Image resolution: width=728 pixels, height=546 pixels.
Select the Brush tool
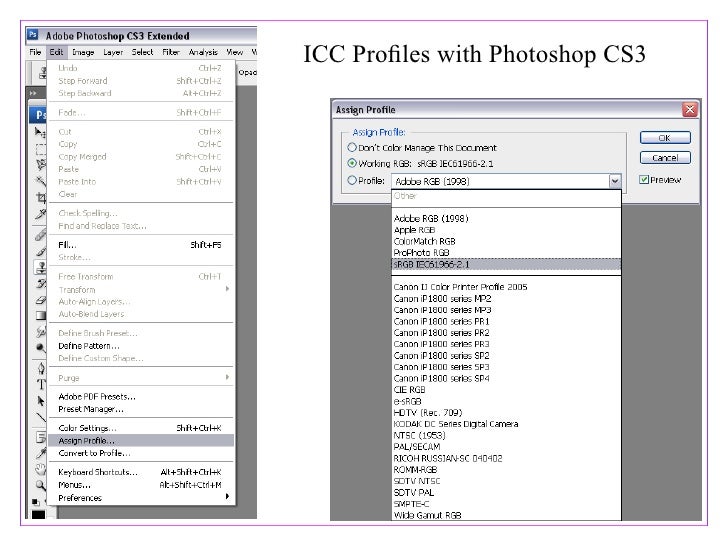[x=40, y=251]
